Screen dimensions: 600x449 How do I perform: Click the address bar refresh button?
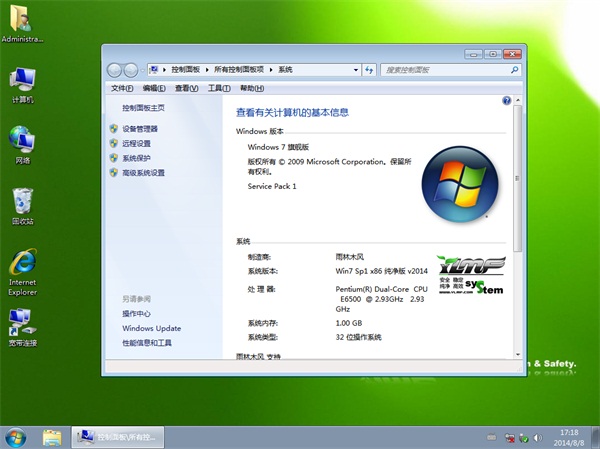(x=369, y=70)
